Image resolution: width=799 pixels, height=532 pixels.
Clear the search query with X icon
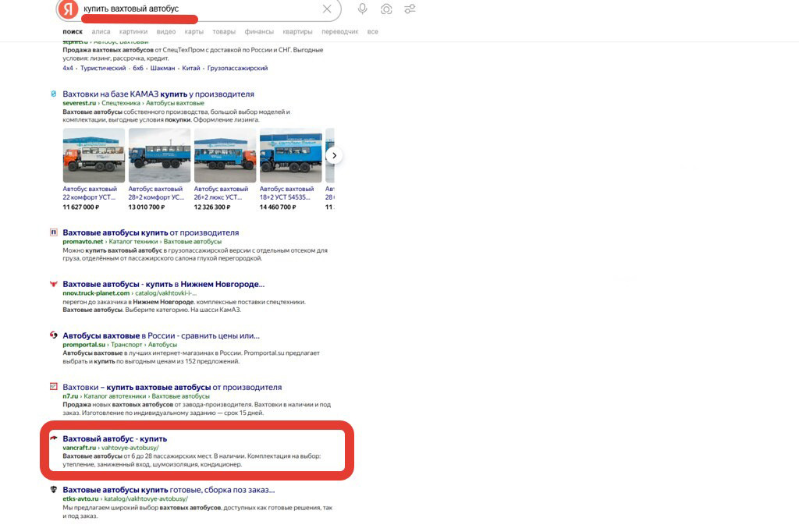tap(327, 9)
